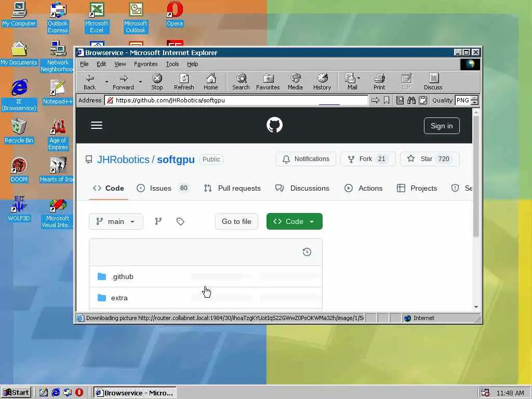Click the scrollbar down arrow
The height and width of the screenshot is (399, 532).
coord(476,307)
